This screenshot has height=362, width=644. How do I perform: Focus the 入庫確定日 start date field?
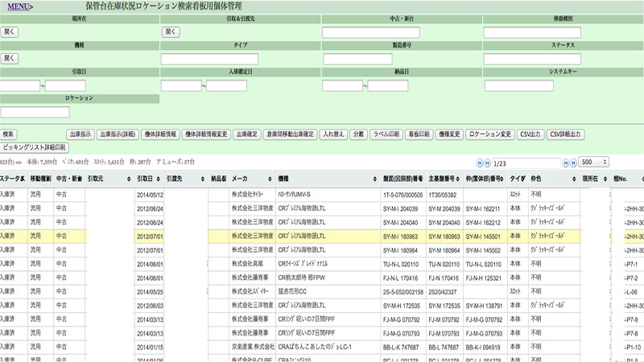(x=181, y=85)
